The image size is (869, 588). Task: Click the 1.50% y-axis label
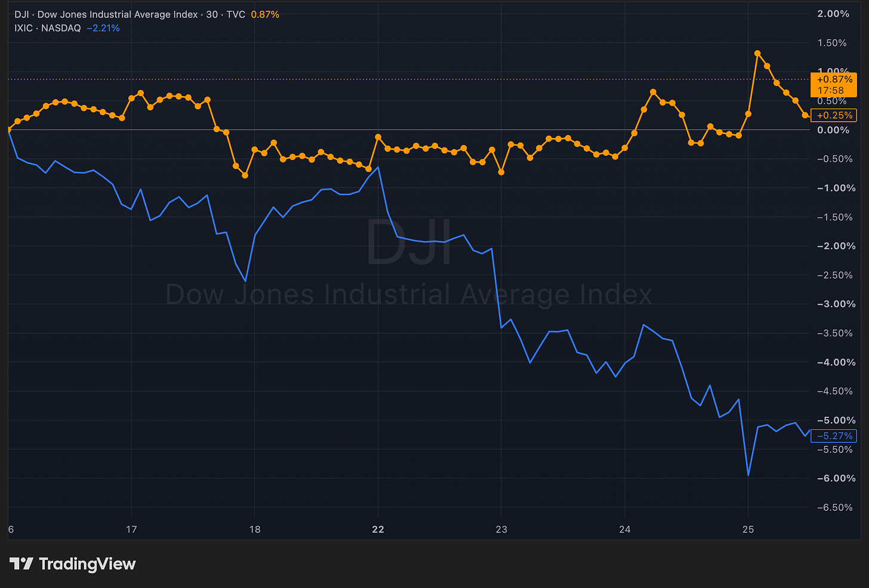click(x=833, y=43)
